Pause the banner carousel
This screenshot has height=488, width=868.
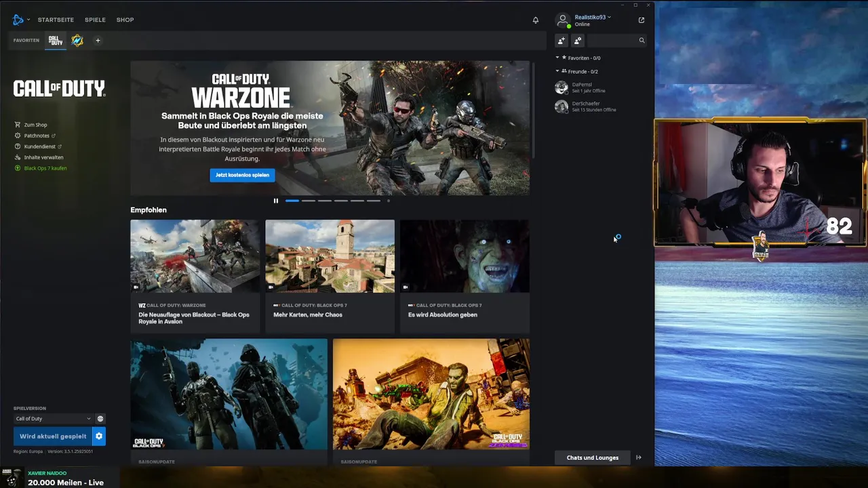(x=275, y=201)
